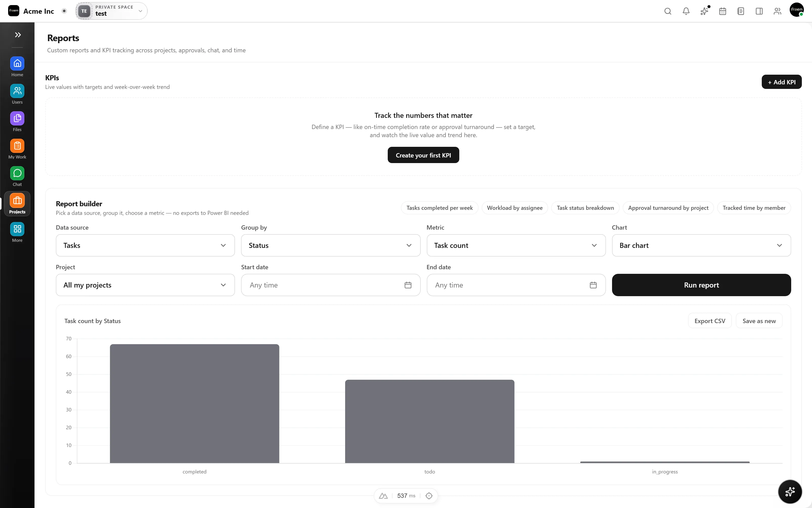
Task: Choose 'Task status breakdown' preset
Action: [x=585, y=208]
